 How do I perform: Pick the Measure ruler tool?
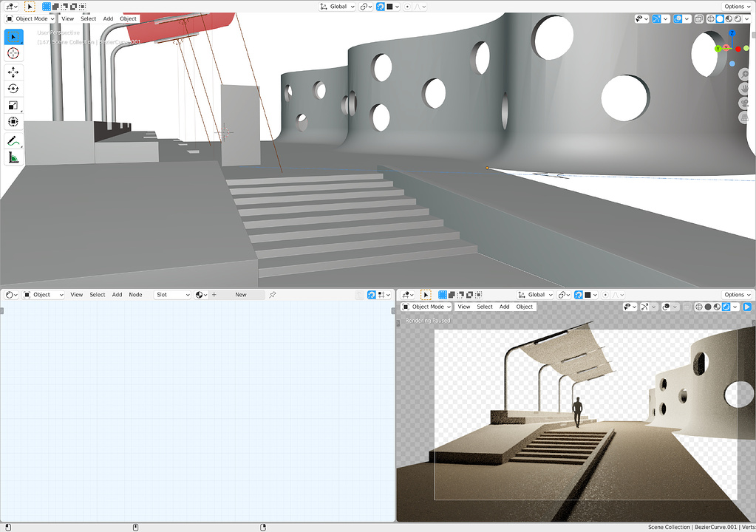point(13,157)
